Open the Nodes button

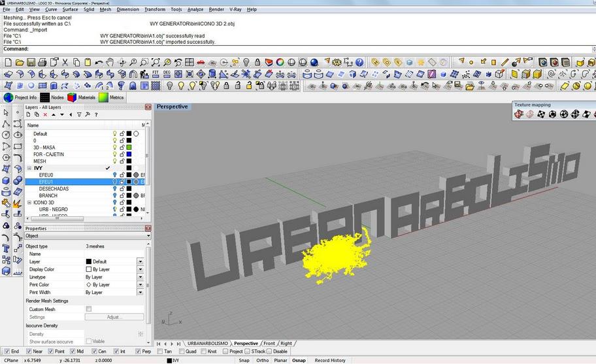point(52,97)
